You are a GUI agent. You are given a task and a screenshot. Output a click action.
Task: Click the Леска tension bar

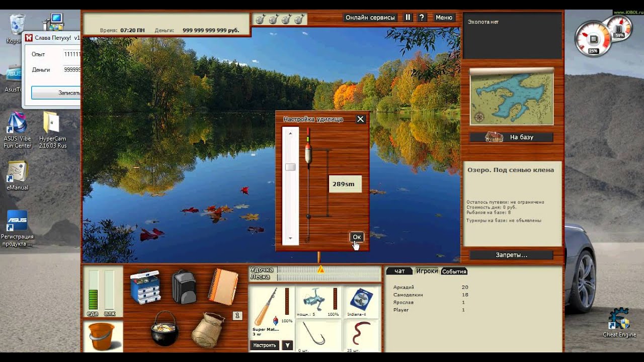[329, 277]
